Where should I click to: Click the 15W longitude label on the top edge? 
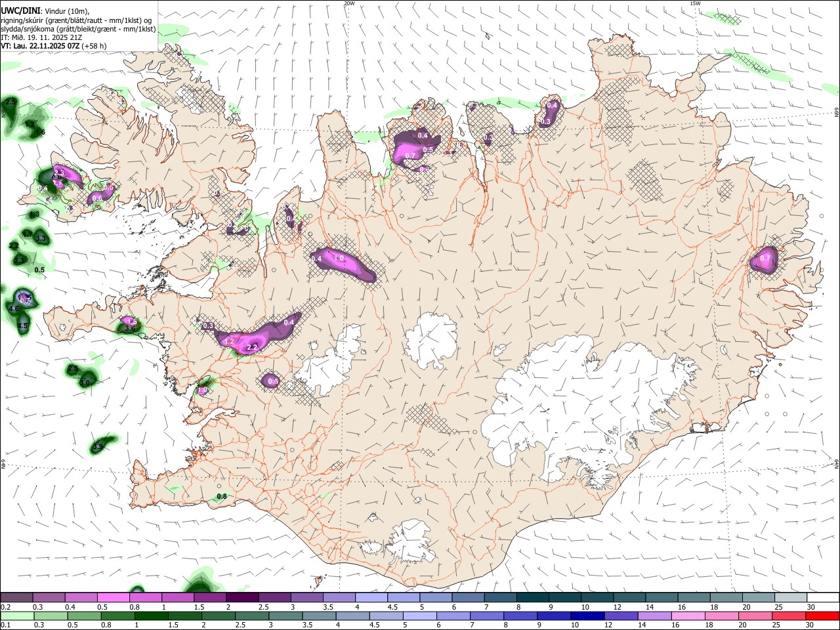click(x=695, y=3)
